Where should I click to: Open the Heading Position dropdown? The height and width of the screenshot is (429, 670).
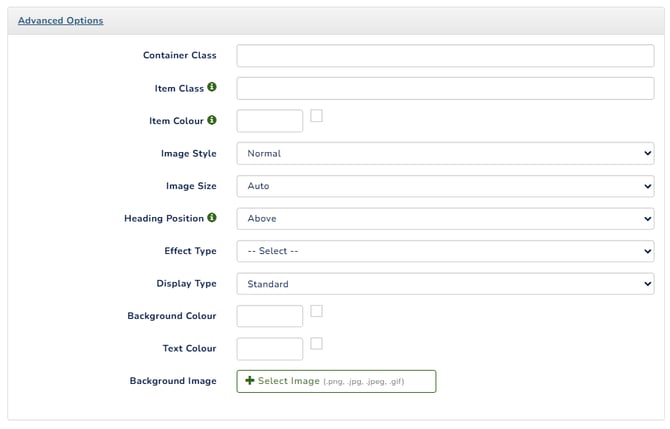point(445,218)
